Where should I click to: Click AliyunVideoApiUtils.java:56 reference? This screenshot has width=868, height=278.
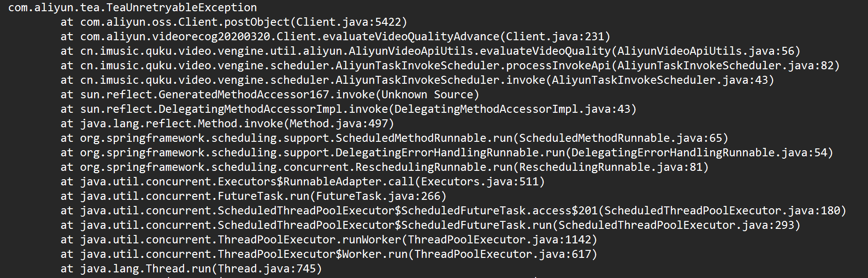(x=706, y=51)
